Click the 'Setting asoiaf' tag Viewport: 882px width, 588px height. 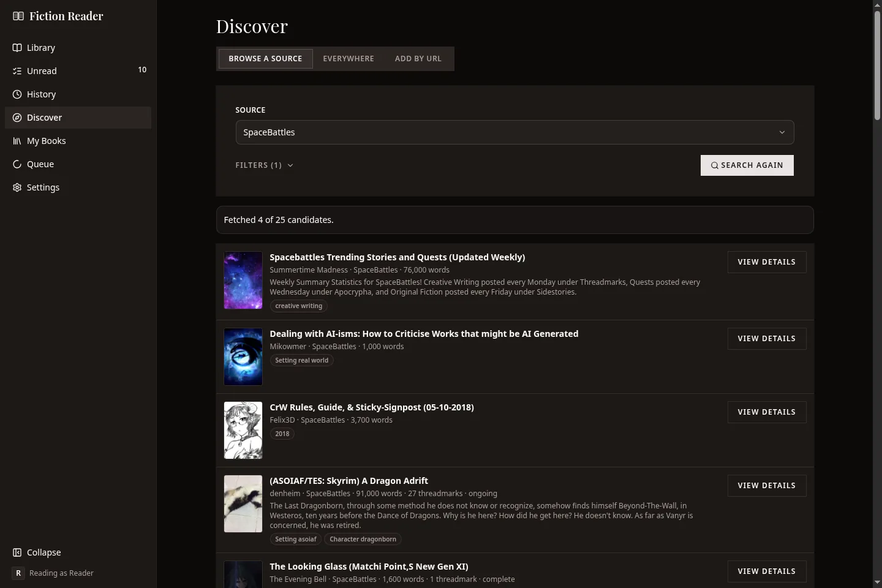pos(296,540)
